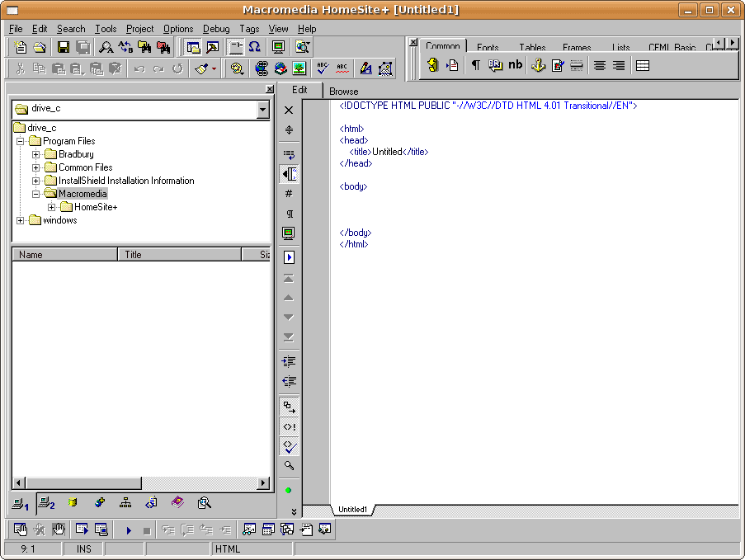The height and width of the screenshot is (560, 745).
Task: Switch to the Lists quick bar tab
Action: click(x=621, y=47)
